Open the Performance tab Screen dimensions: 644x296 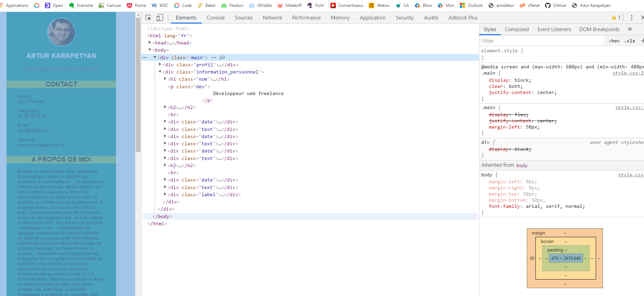coord(306,18)
